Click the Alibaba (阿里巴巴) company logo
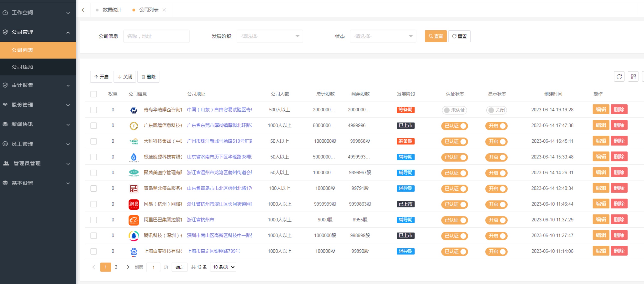644x284 pixels. point(134,220)
